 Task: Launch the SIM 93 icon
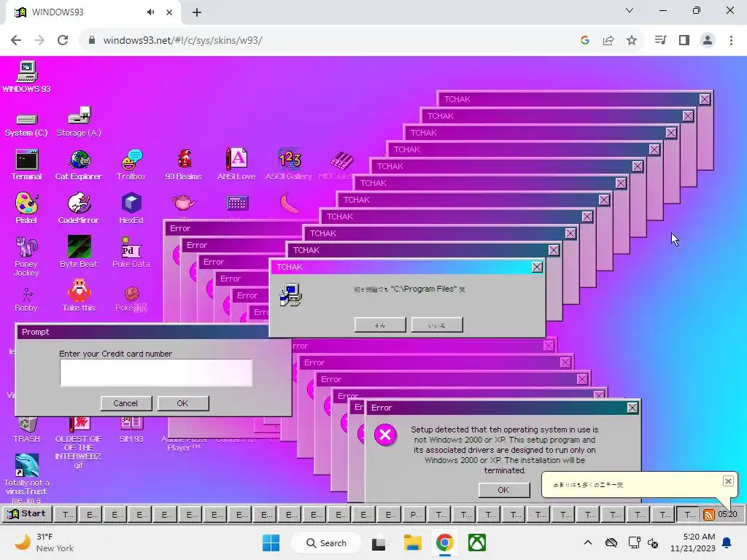(131, 430)
